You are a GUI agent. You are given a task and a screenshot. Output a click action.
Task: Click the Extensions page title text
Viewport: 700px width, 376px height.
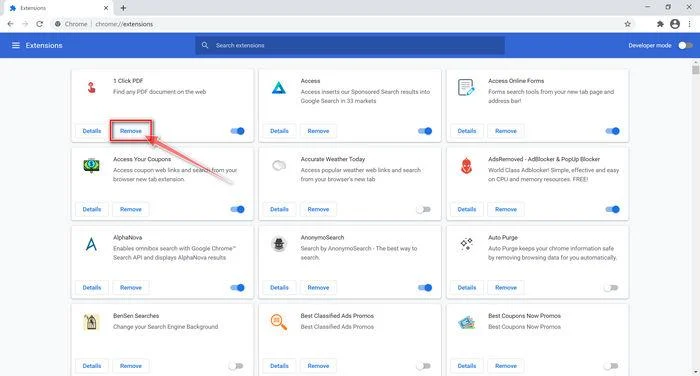pos(44,45)
